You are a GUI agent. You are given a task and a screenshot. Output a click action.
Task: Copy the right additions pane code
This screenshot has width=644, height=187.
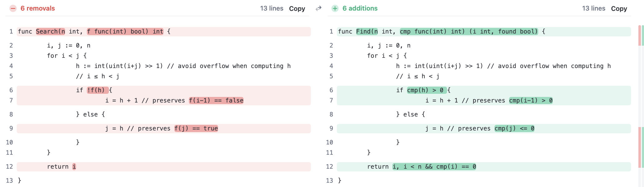pos(619,9)
